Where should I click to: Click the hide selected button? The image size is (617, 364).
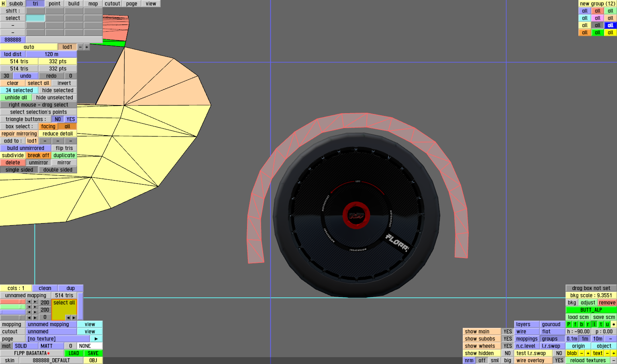click(58, 90)
